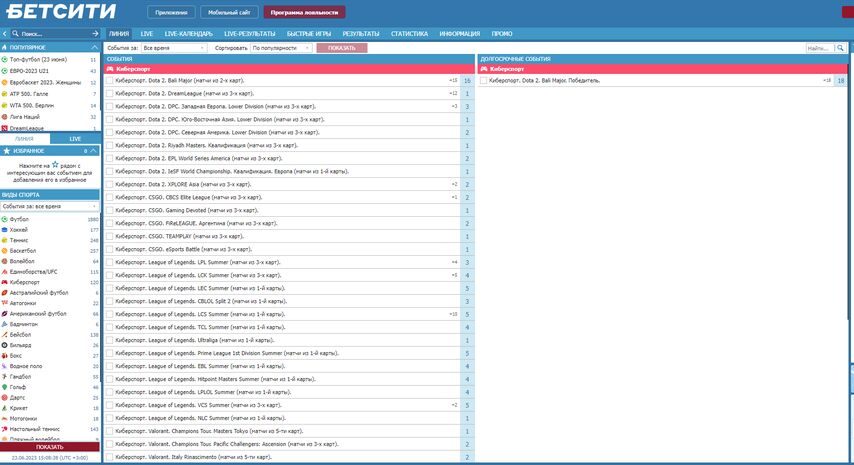Click the Гольф icon
This screenshot has height=465, width=854.
coord(4,387)
